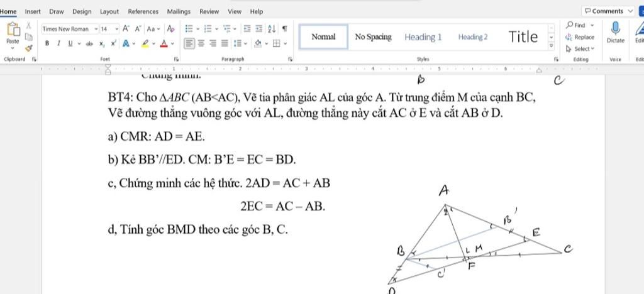Image resolution: width=644 pixels, height=294 pixels.
Task: Toggle superscript formatting
Action: (113, 43)
